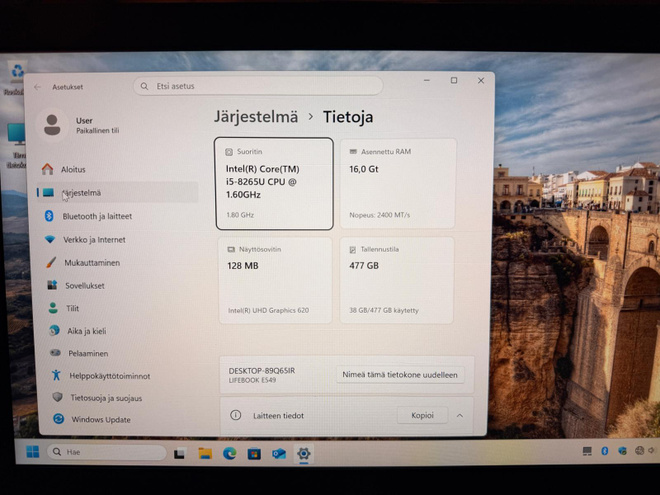Click the 128 MB value
This screenshot has height=495, width=660.
[x=243, y=266]
